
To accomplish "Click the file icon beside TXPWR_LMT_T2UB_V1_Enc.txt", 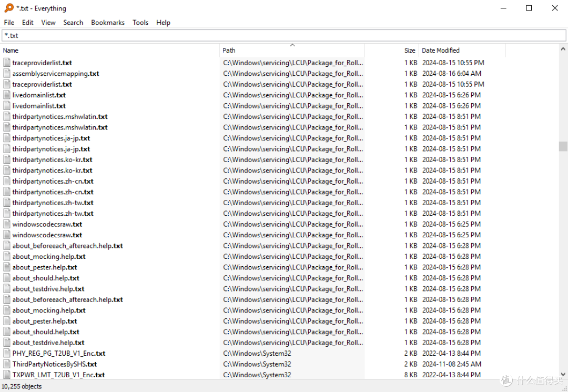I will 6,375.
